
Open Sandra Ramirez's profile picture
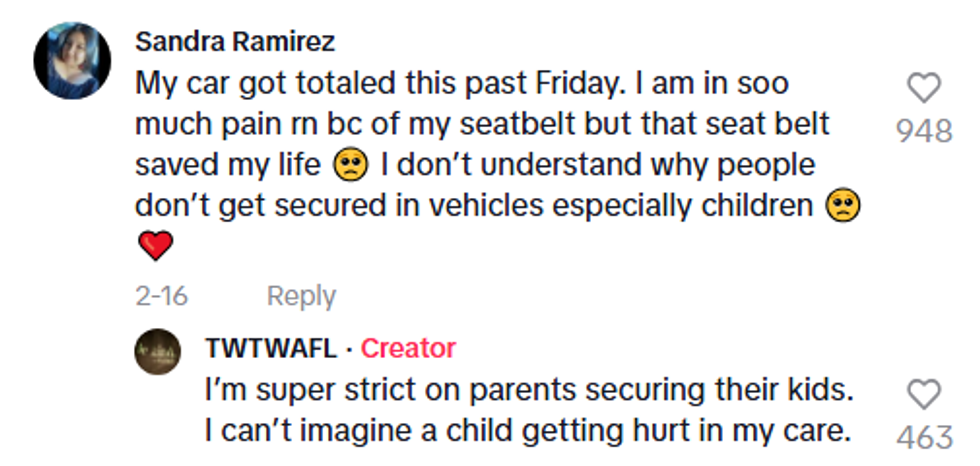pos(72,59)
